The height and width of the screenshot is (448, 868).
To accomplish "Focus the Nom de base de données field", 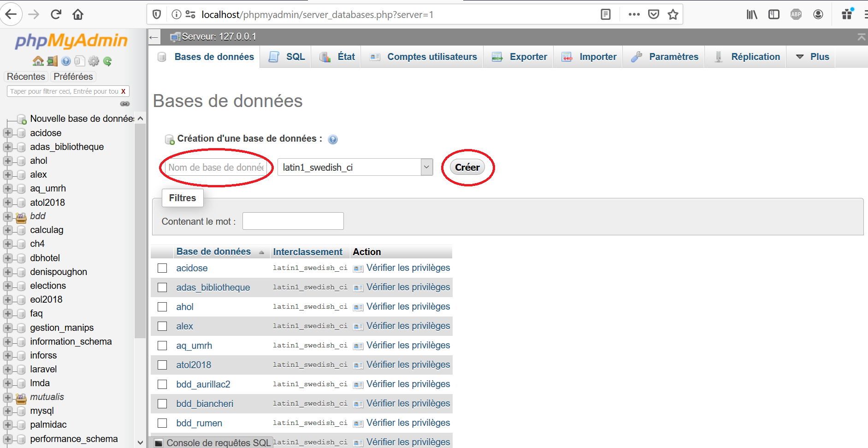I will (x=216, y=167).
